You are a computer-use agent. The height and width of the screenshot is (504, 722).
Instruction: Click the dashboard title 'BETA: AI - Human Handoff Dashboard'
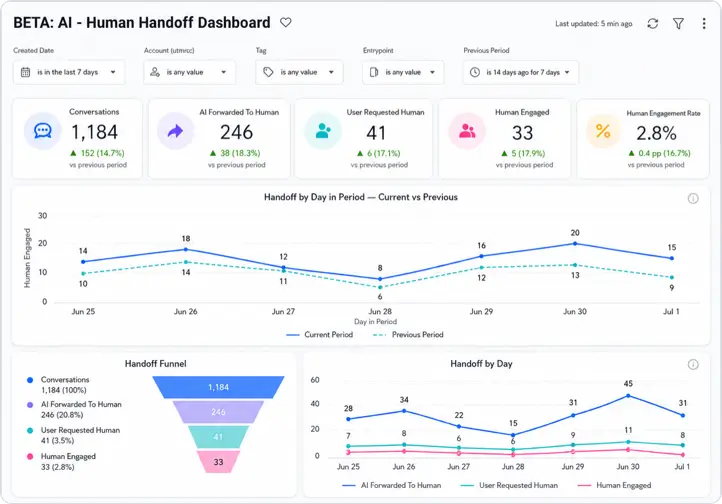142,22
